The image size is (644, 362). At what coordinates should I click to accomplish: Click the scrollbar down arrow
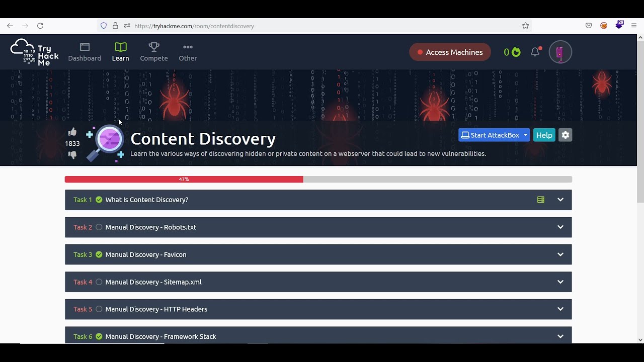pos(640,340)
